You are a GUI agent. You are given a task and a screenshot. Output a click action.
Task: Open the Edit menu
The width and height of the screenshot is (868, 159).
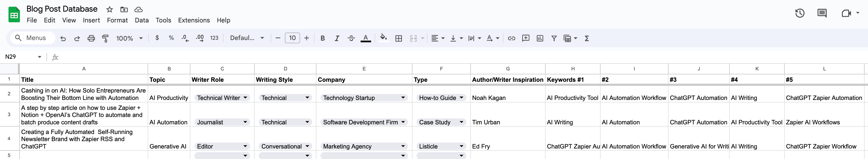tap(50, 20)
